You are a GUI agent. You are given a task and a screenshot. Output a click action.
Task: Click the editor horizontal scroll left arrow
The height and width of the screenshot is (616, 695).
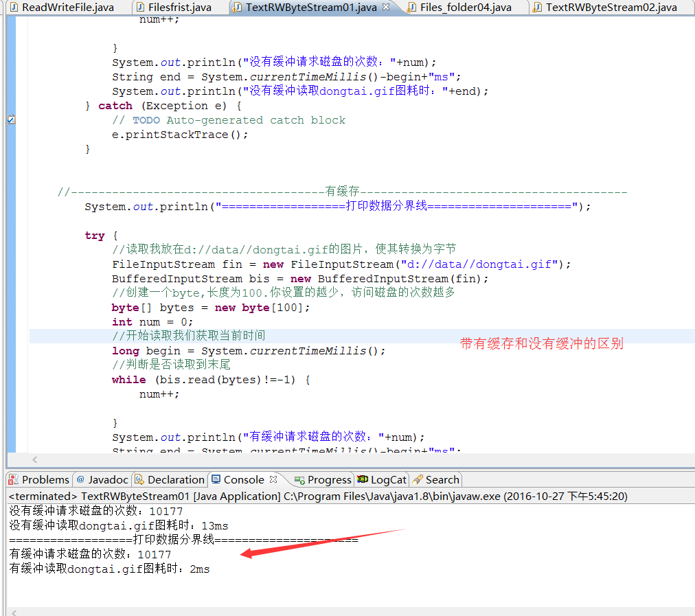pyautogui.click(x=34, y=459)
